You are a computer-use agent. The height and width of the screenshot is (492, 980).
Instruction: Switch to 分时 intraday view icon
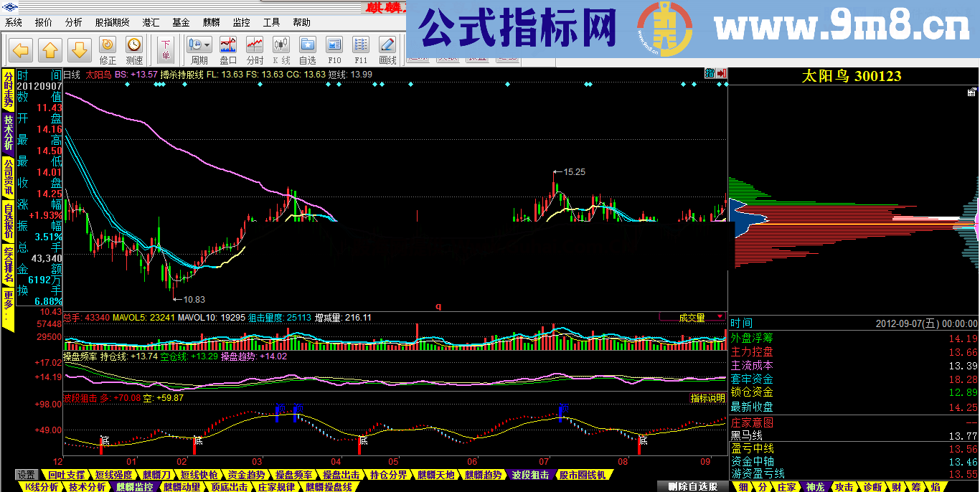(x=255, y=50)
